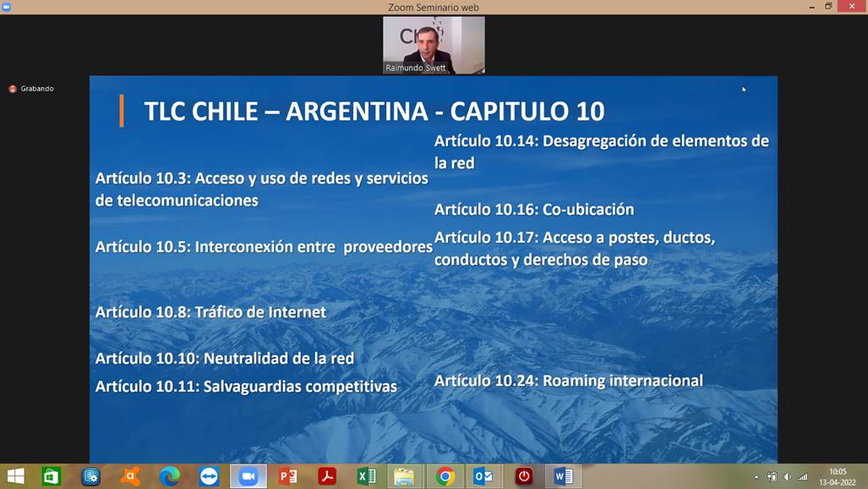The width and height of the screenshot is (868, 489).
Task: Click the Zoom icon in the title bar
Action: (6, 7)
